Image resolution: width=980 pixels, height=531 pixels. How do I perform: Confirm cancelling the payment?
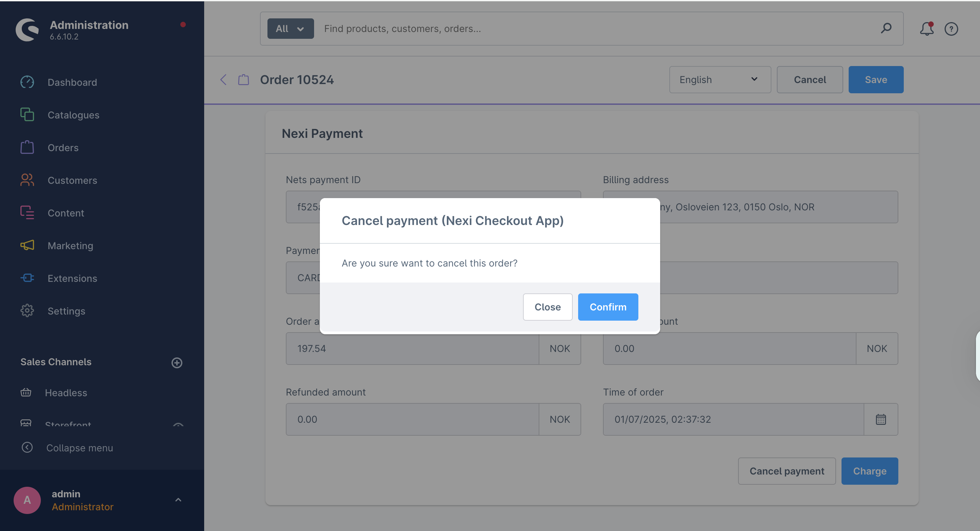[607, 307]
